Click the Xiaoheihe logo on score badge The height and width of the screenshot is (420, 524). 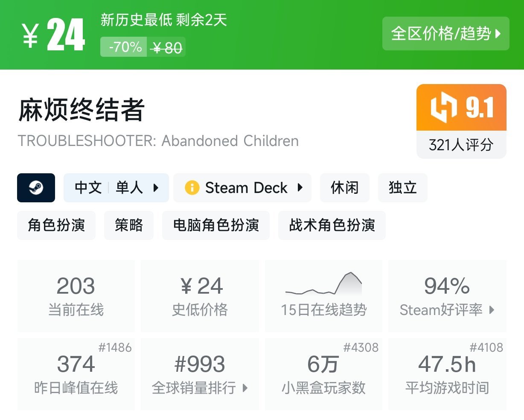[444, 107]
